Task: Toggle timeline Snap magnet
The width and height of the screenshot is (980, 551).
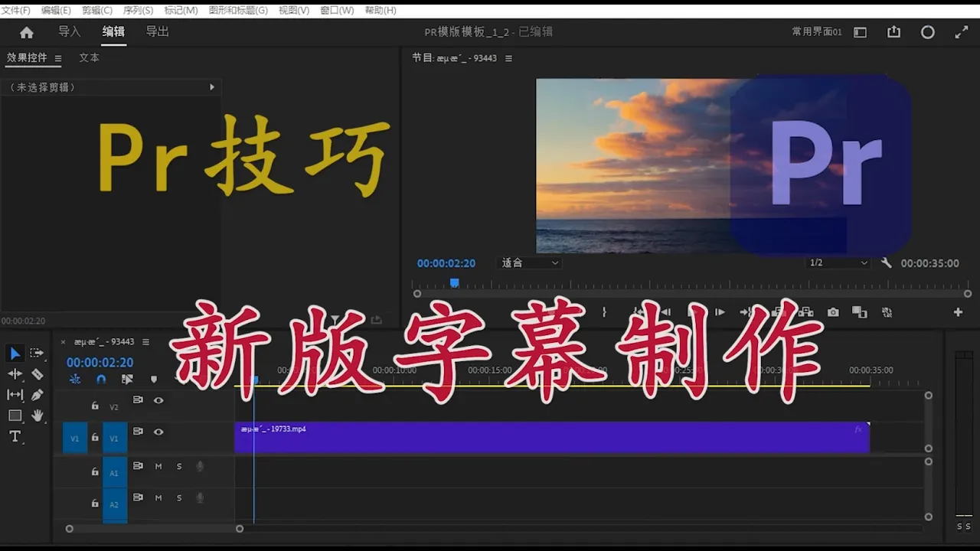Action: click(101, 379)
